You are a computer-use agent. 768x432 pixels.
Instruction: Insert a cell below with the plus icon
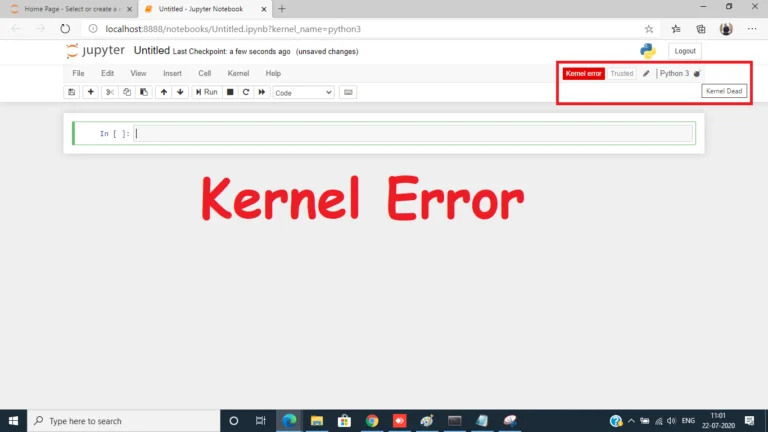pos(91,92)
